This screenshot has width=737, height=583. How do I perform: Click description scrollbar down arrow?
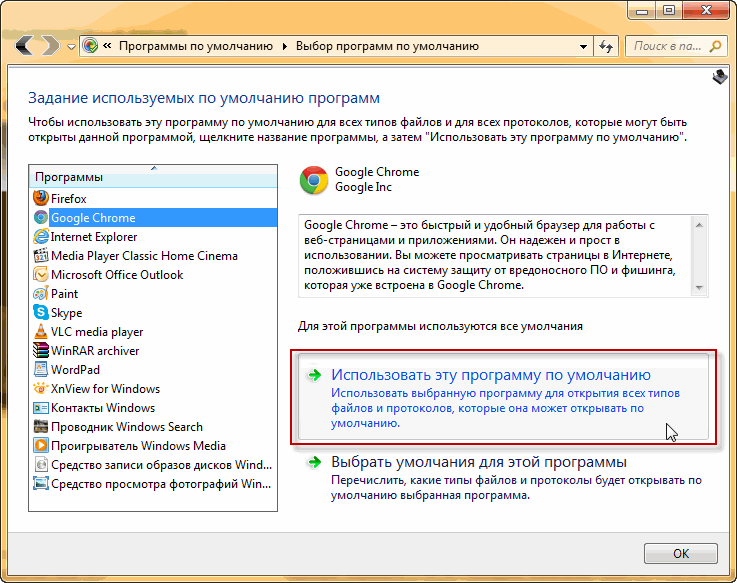(699, 287)
